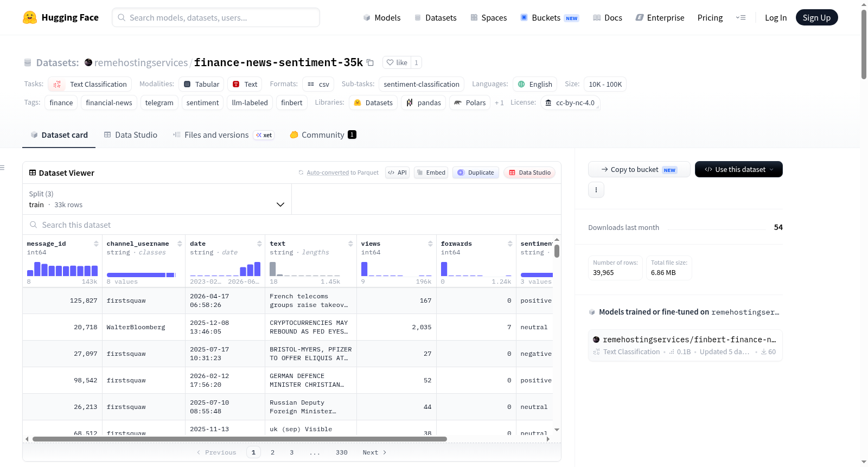868x467 pixels.
Task: Click the magnifier icon in the dataset search
Action: 34,225
